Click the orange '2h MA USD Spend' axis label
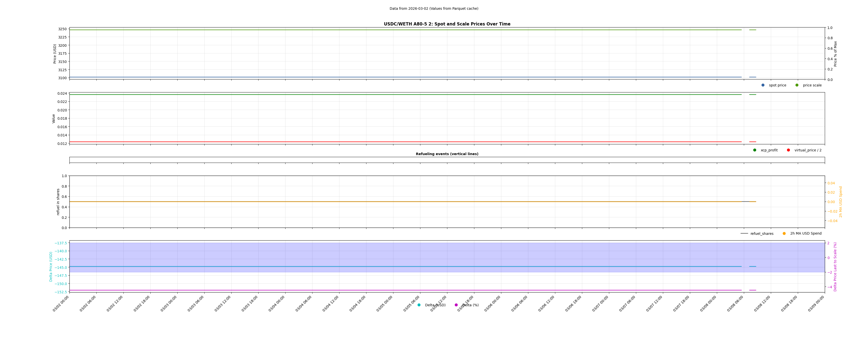This screenshot has height=344, width=868. 840,202
